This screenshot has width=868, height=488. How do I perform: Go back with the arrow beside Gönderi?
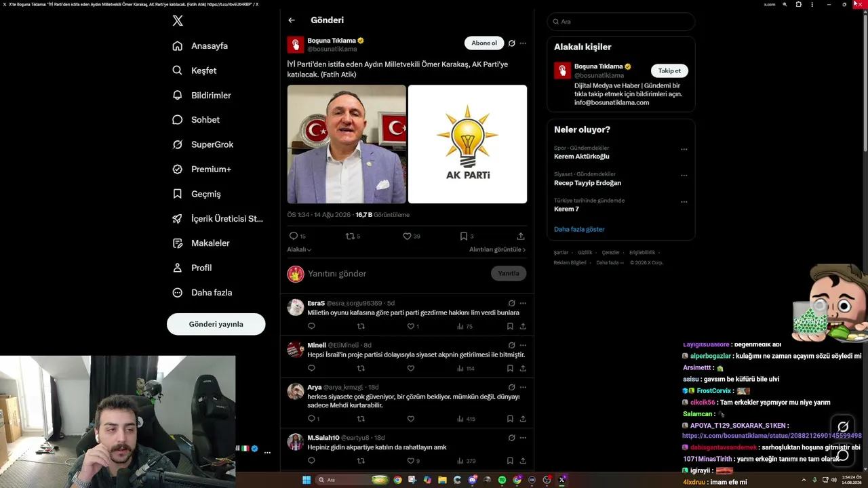[292, 20]
